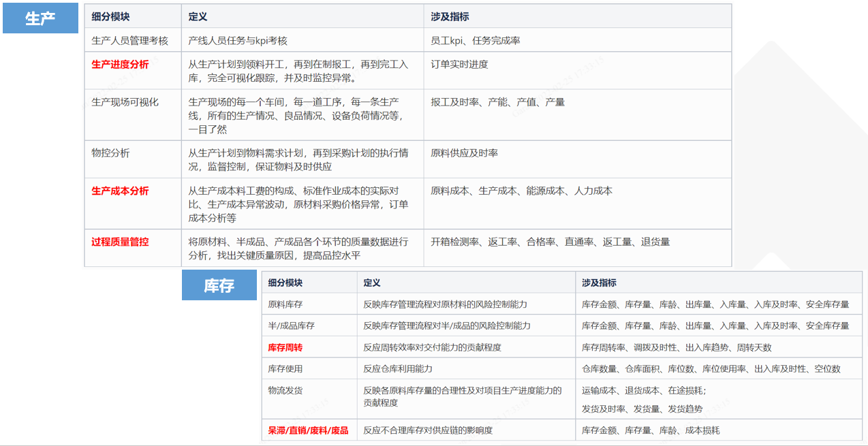Viewport: 868px width, 446px height.
Task: Click the blue 生产 section label
Action: coord(40,18)
